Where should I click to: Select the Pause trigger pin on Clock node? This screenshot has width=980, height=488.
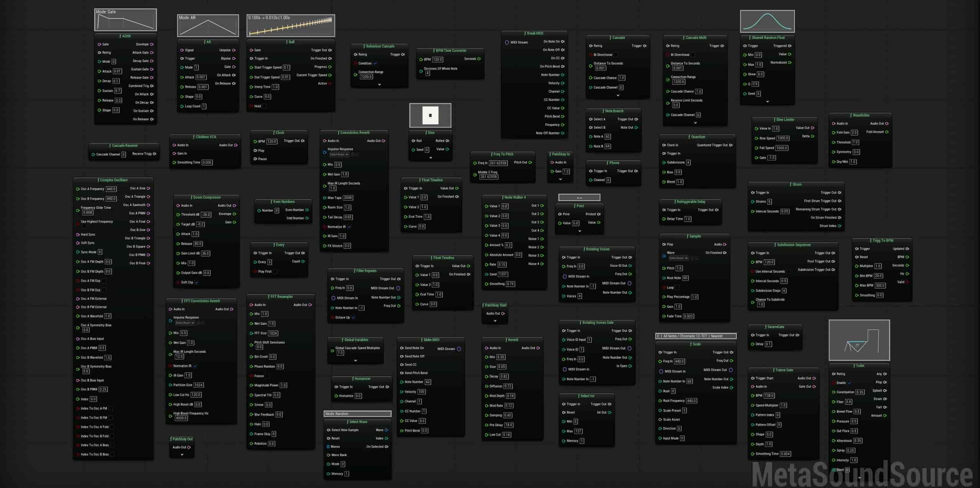[x=255, y=159]
